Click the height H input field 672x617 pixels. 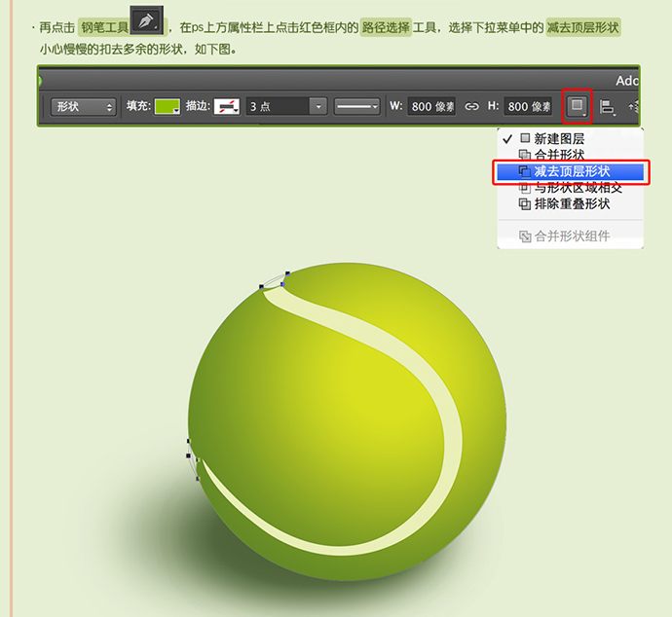[x=529, y=106]
